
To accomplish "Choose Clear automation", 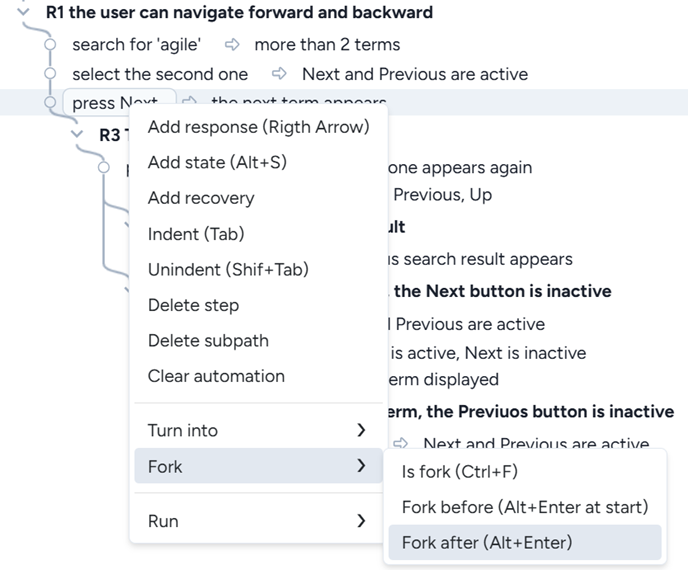I will (x=216, y=376).
